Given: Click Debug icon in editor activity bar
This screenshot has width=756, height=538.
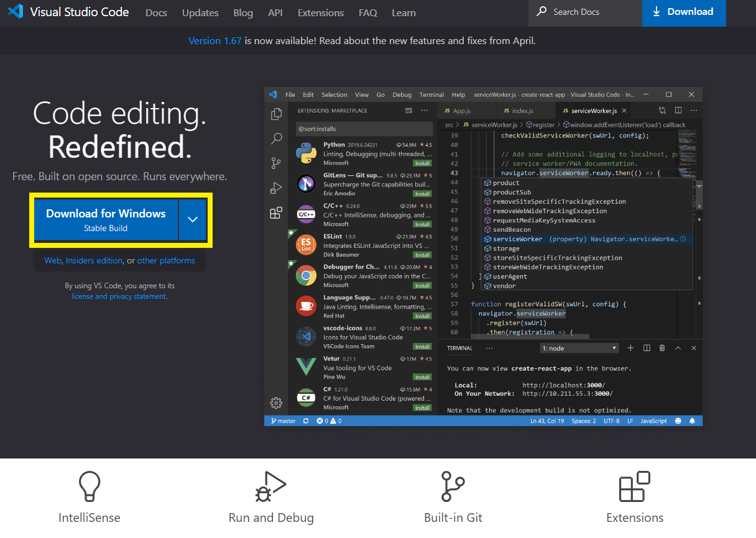Looking at the screenshot, I should [x=276, y=188].
